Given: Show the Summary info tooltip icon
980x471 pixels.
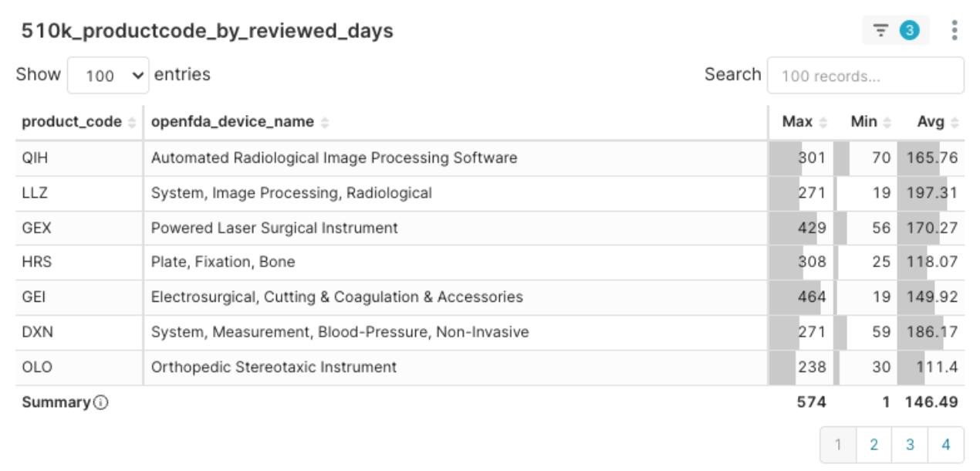Looking at the screenshot, I should pyautogui.click(x=100, y=402).
